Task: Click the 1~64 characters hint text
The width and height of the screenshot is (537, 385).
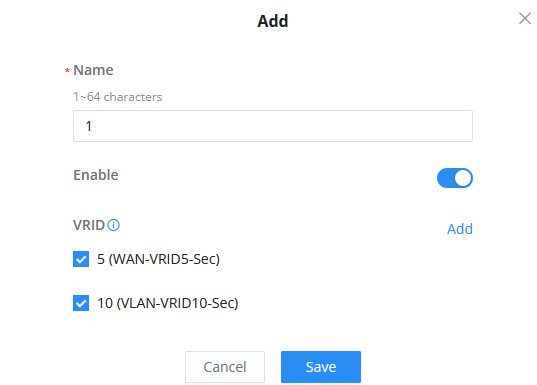Action: (117, 97)
